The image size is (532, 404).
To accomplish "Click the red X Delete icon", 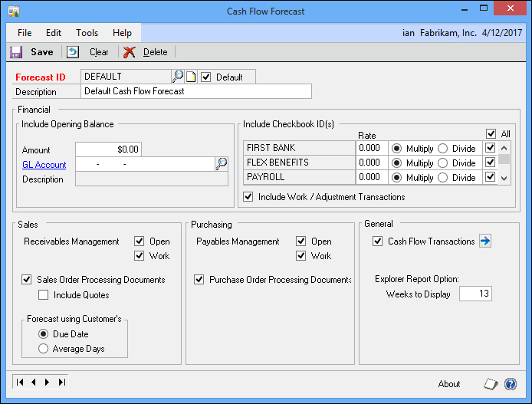I will tap(130, 52).
